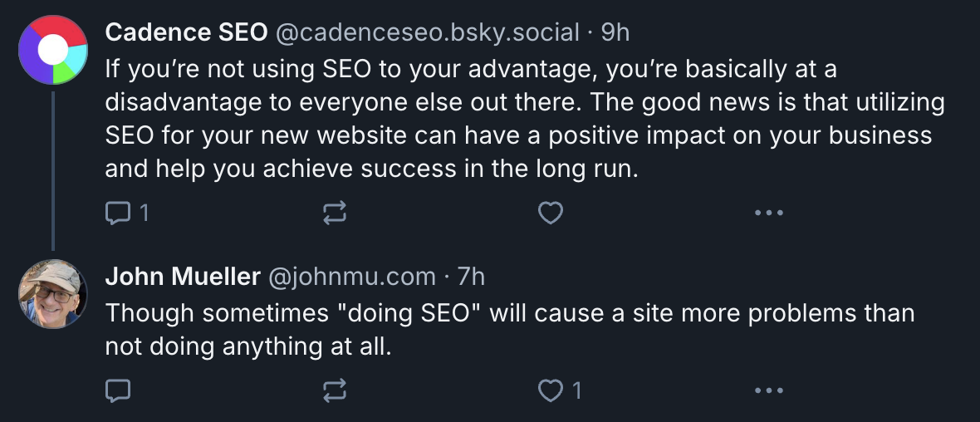Open three-dot menu on John Mueller's reply
This screenshot has width=980, height=422.
(769, 390)
